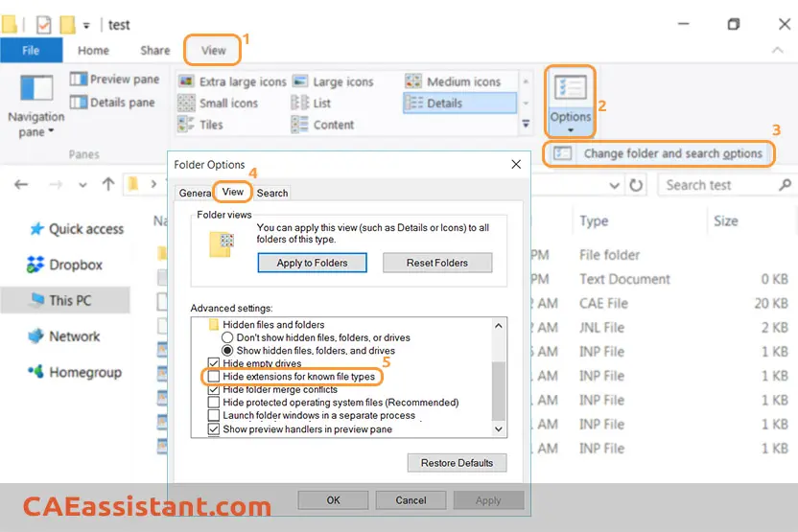The height and width of the screenshot is (532, 798).
Task: Toggle Launch folder windows in separate process
Action: click(214, 415)
